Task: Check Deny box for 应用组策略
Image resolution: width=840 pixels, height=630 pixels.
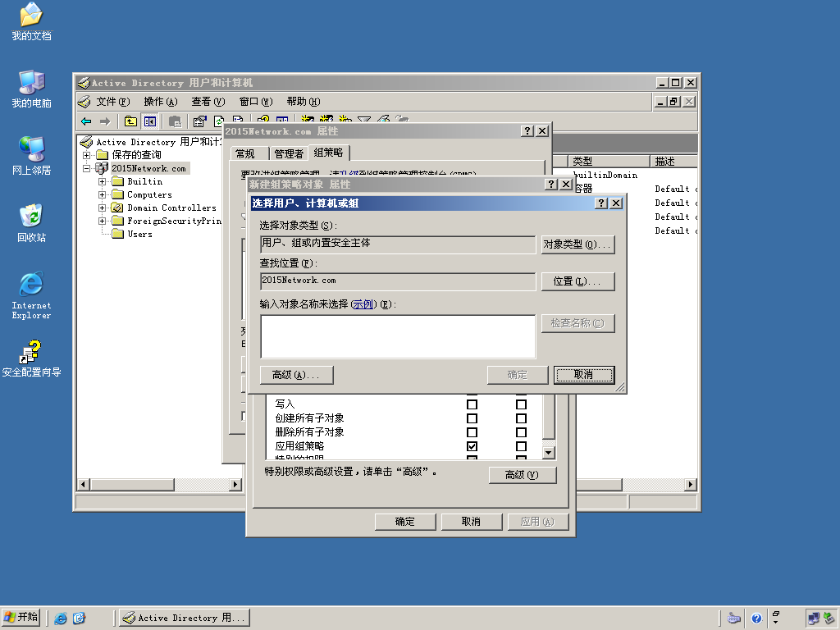Action: pyautogui.click(x=521, y=446)
